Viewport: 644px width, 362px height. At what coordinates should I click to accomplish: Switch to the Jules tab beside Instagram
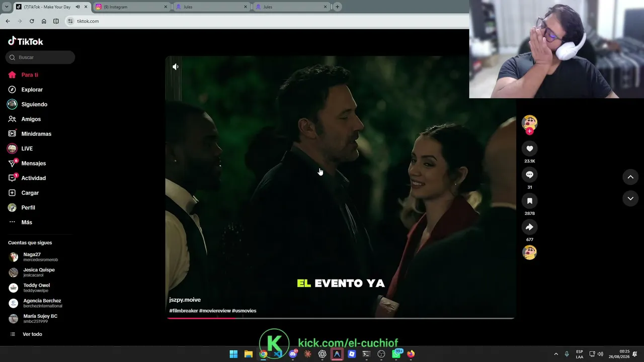tap(211, 7)
